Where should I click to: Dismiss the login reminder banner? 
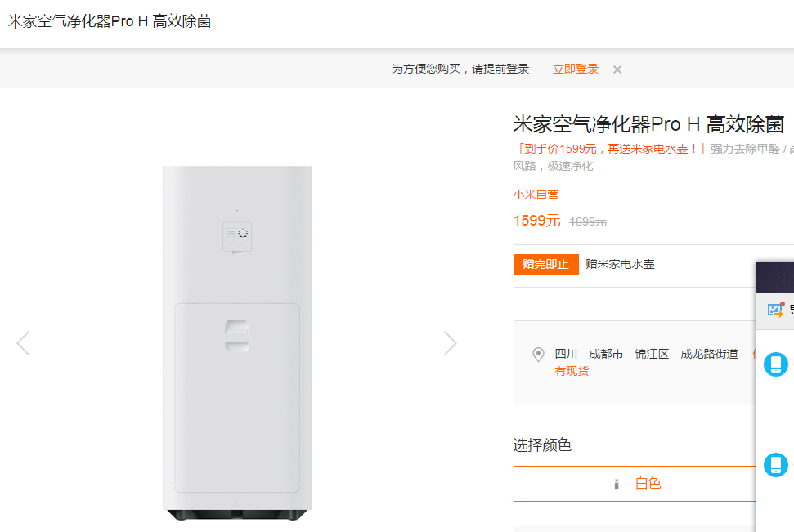617,69
